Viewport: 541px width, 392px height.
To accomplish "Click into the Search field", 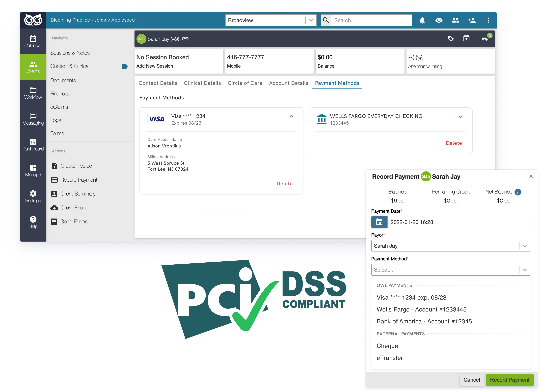I will point(371,20).
